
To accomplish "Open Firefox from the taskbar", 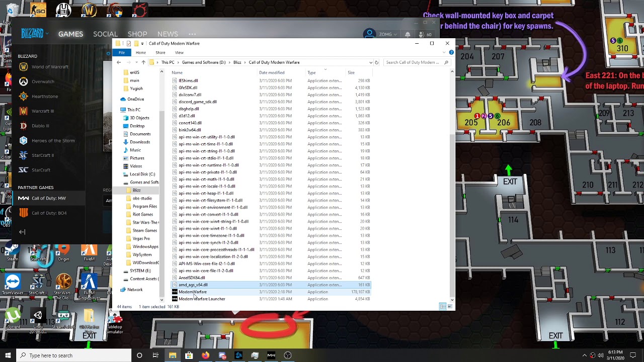I will pos(205,355).
